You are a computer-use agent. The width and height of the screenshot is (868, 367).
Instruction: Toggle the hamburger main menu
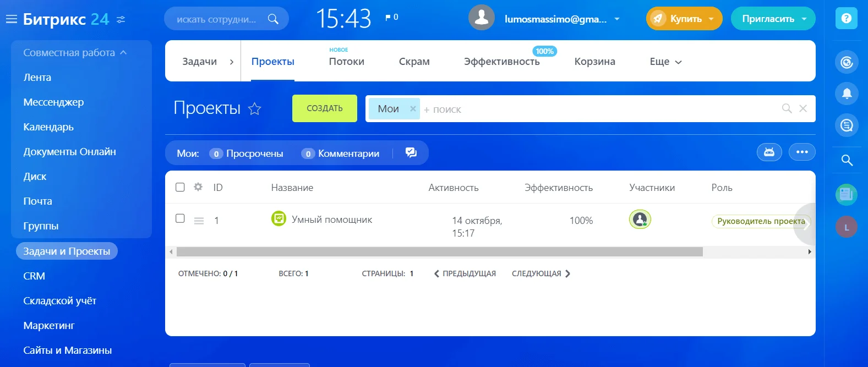[x=12, y=19]
